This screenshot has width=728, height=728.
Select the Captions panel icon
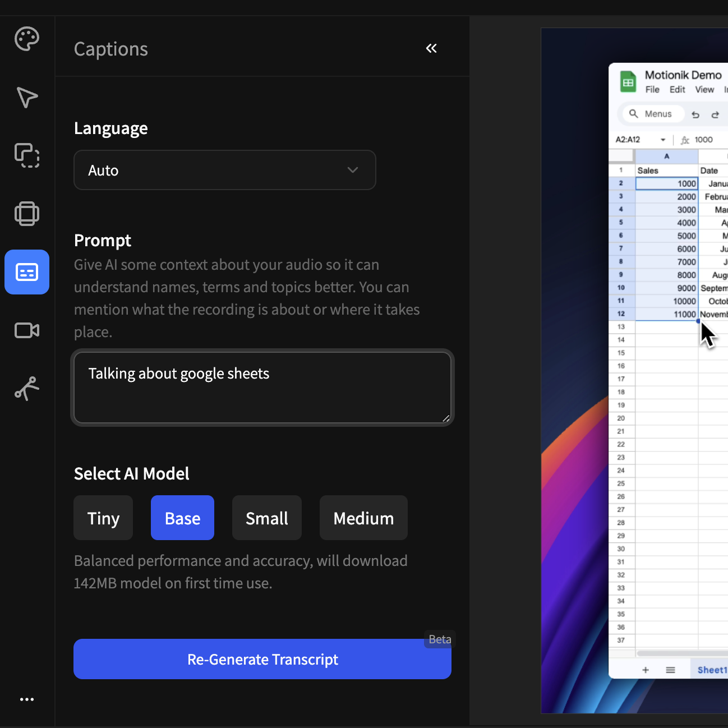[27, 272]
